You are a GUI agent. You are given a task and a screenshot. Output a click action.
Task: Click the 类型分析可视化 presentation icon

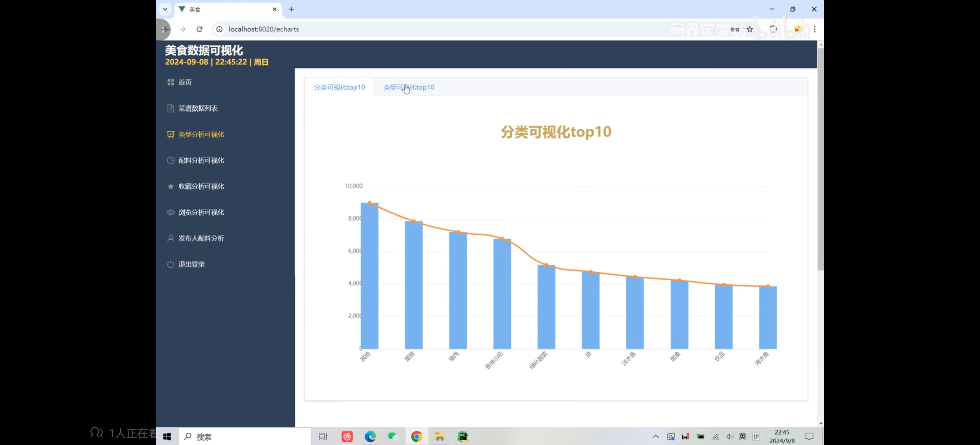pyautogui.click(x=170, y=134)
